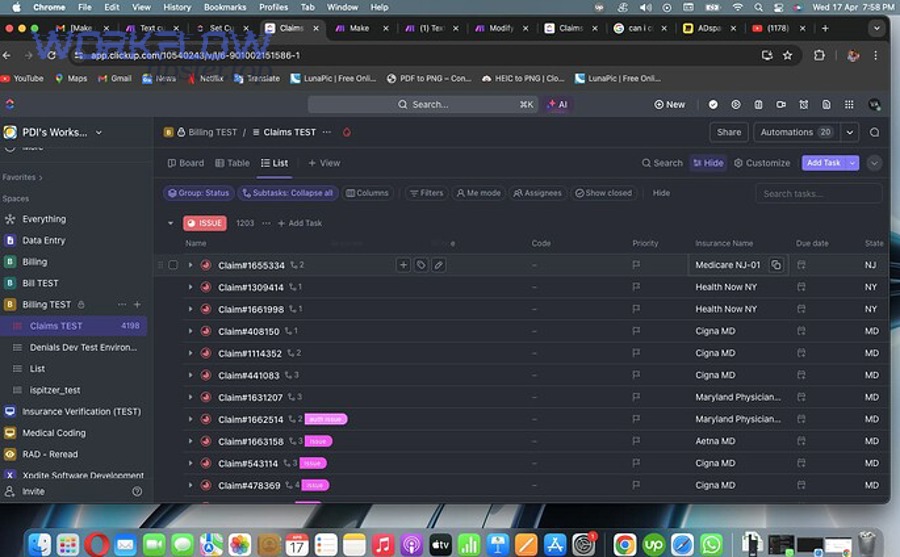Open Chrome Bookmarks menu

[x=225, y=7]
